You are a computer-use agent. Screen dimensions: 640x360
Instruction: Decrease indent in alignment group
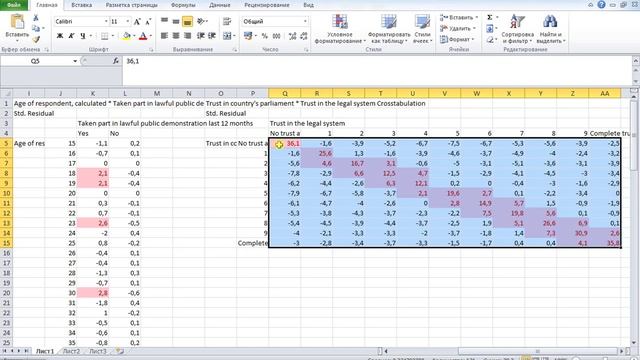coord(200,36)
